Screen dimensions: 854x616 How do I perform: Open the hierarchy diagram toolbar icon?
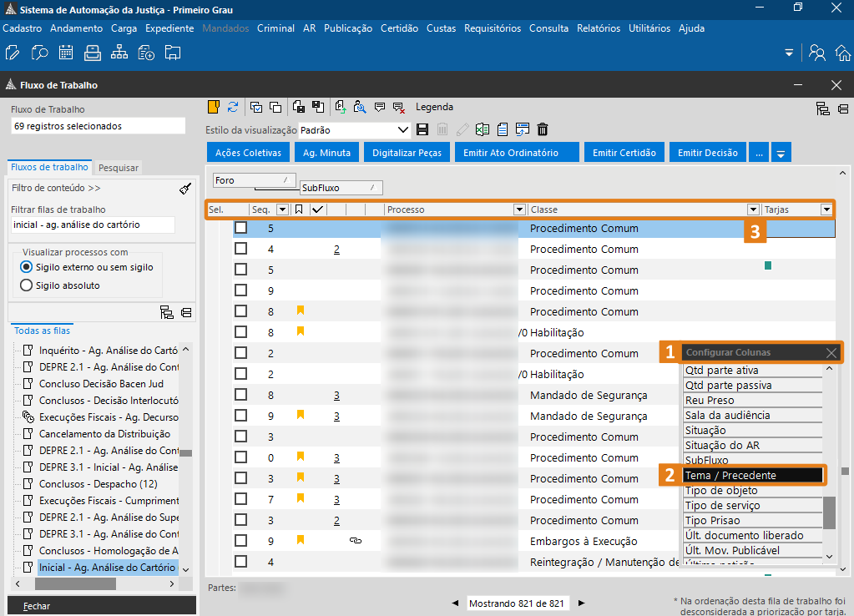click(119, 53)
